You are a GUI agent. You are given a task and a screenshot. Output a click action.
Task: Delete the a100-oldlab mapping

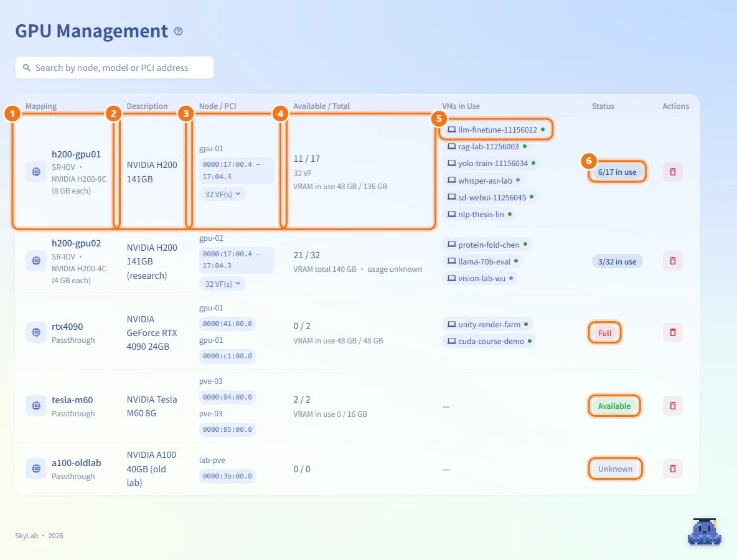(x=673, y=469)
